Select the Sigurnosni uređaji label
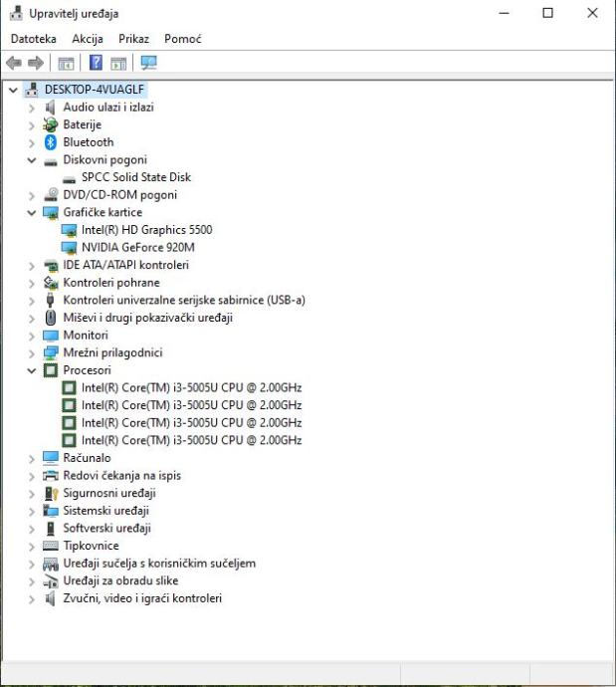 tap(109, 493)
